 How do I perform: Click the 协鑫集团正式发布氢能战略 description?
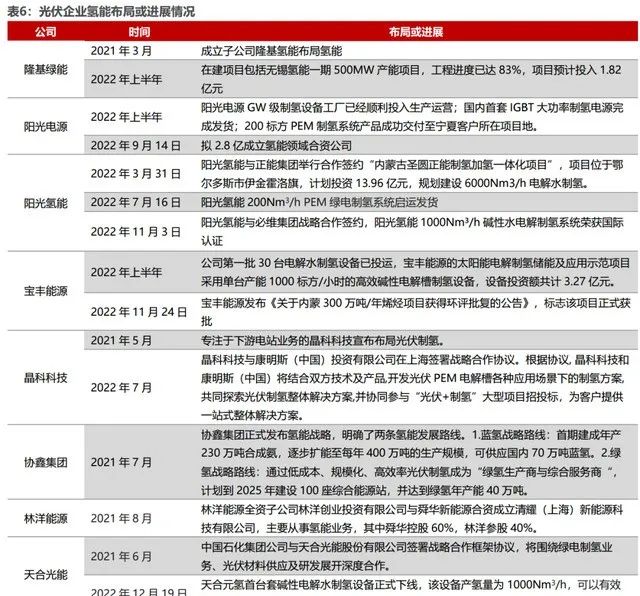(411, 462)
